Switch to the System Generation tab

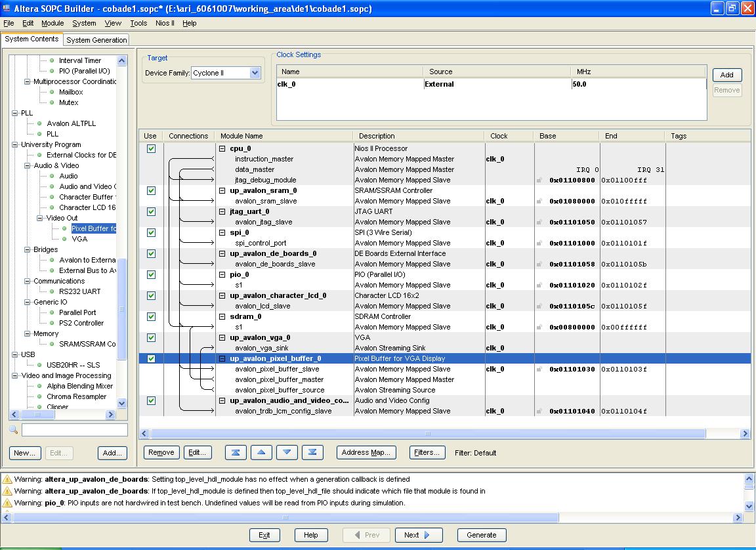coord(96,40)
